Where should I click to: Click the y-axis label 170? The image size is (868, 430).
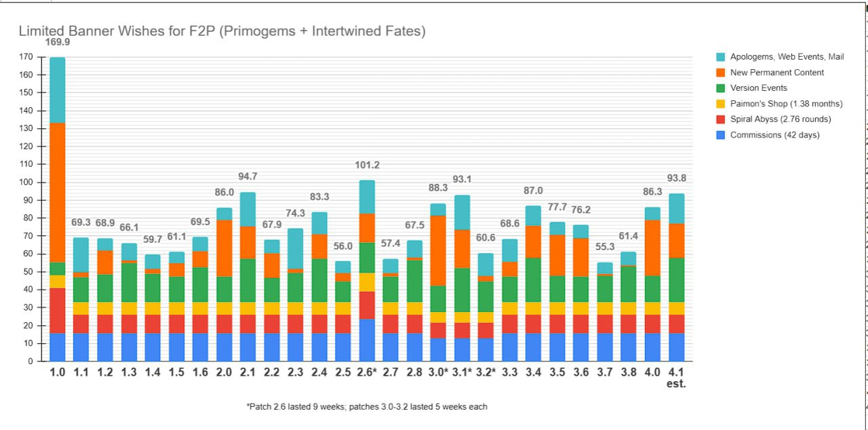[x=26, y=57]
